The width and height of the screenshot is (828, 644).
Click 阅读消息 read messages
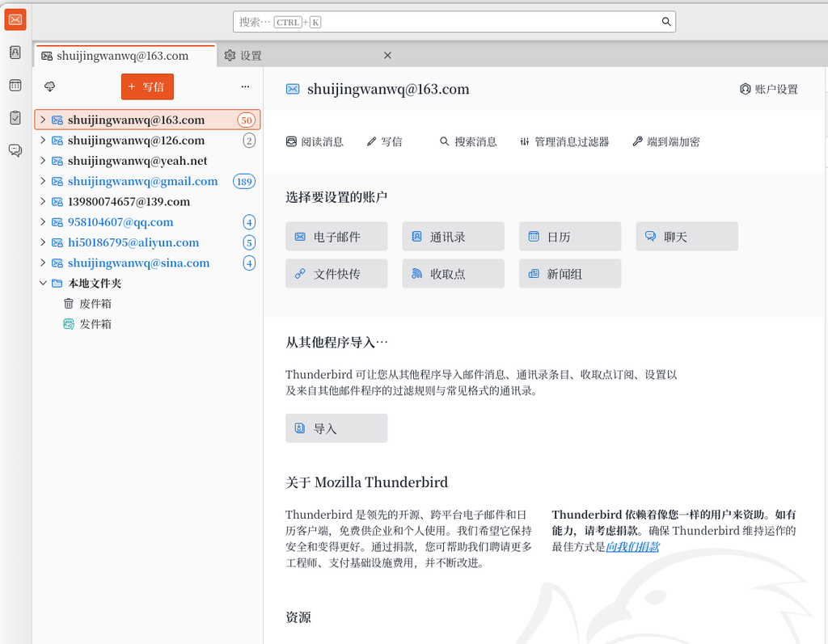click(315, 141)
